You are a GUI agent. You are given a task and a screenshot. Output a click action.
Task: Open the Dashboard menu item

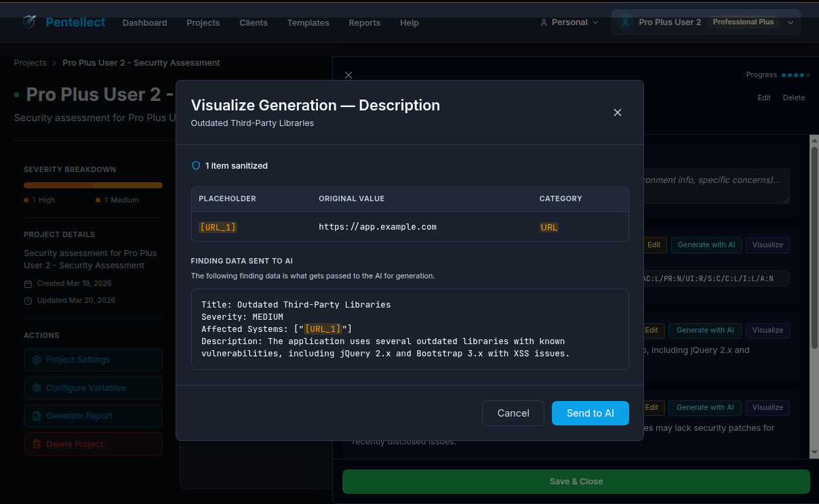point(144,22)
